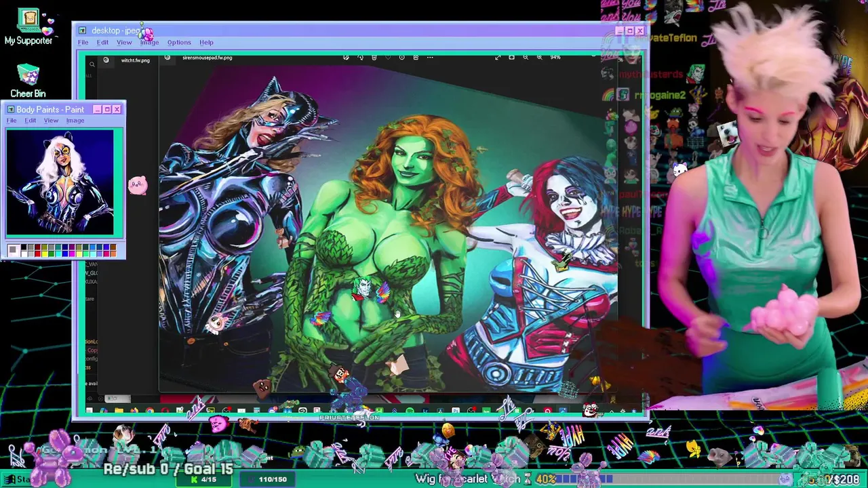Click the desktop.jpeg window title icon

(x=82, y=30)
